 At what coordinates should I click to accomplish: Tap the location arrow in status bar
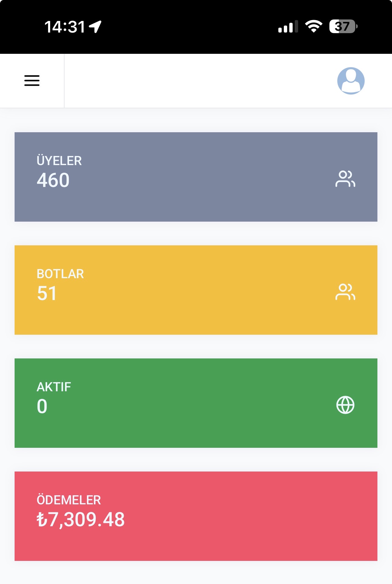(95, 26)
